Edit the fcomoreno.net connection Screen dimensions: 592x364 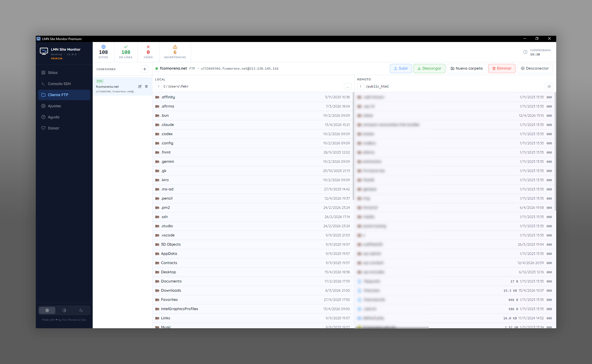(x=140, y=86)
